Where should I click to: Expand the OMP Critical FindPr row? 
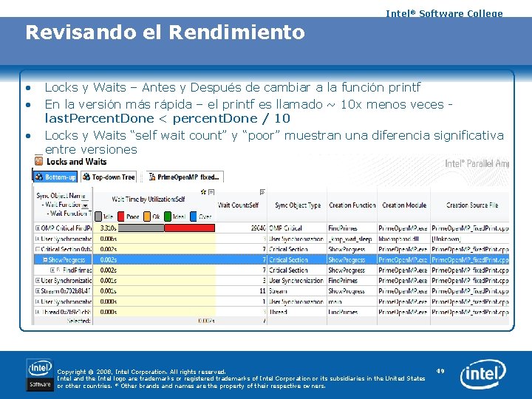pos(38,228)
